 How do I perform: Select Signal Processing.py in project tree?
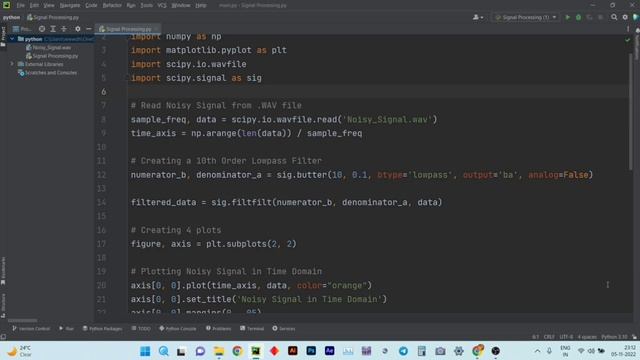click(52, 56)
